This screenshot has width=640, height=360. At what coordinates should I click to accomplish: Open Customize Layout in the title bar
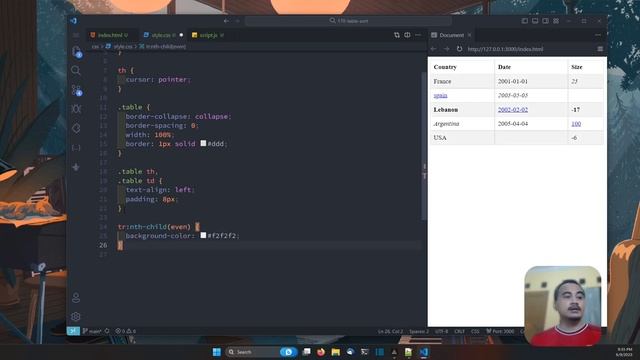(556, 21)
